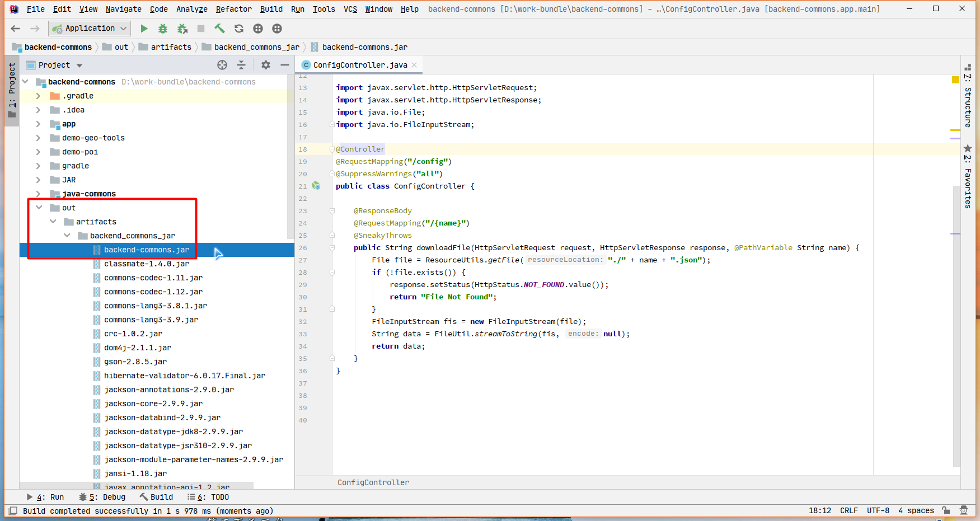
Task: Expand the demo-geo-tools folder
Action: tap(38, 138)
